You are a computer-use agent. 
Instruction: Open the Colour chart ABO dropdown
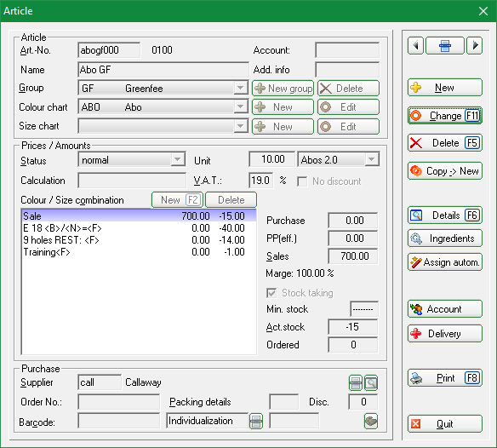(x=241, y=107)
